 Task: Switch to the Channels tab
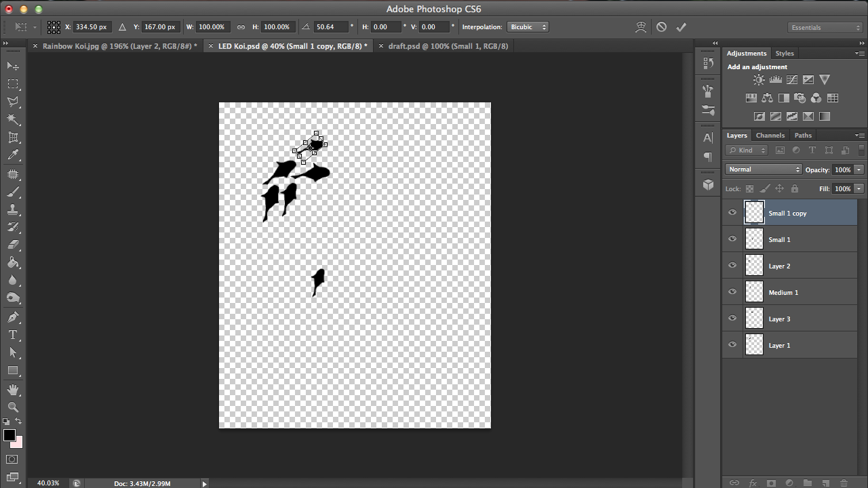pos(770,135)
